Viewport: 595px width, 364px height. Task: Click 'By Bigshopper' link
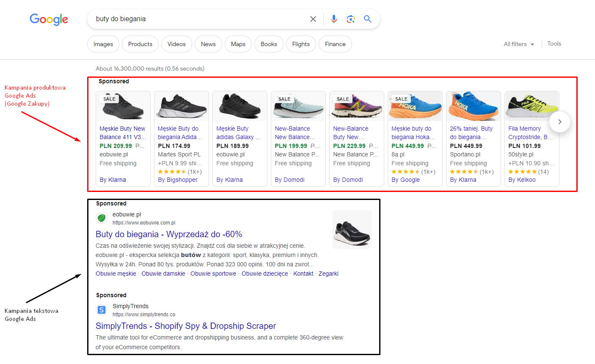coord(178,180)
